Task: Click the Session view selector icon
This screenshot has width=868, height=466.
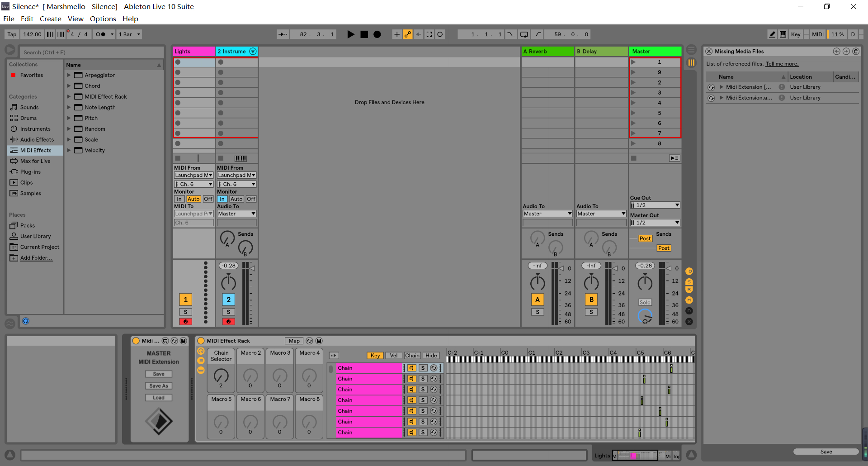Action: coord(691,62)
